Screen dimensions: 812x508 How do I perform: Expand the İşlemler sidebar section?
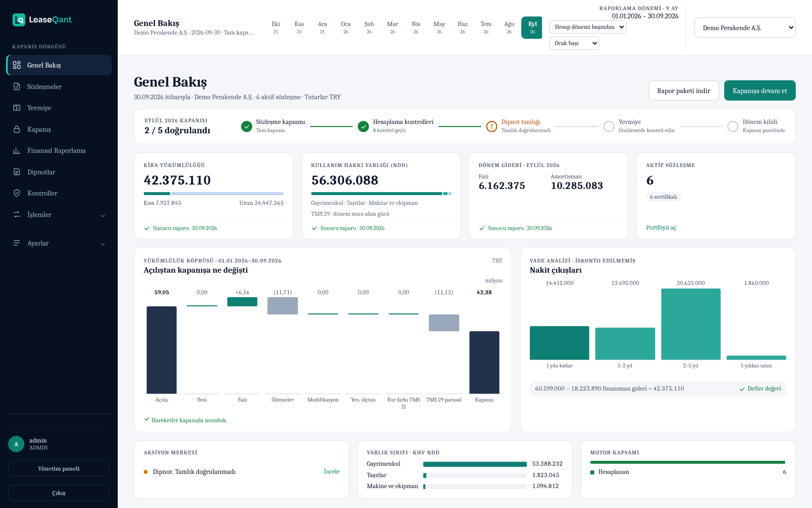59,215
